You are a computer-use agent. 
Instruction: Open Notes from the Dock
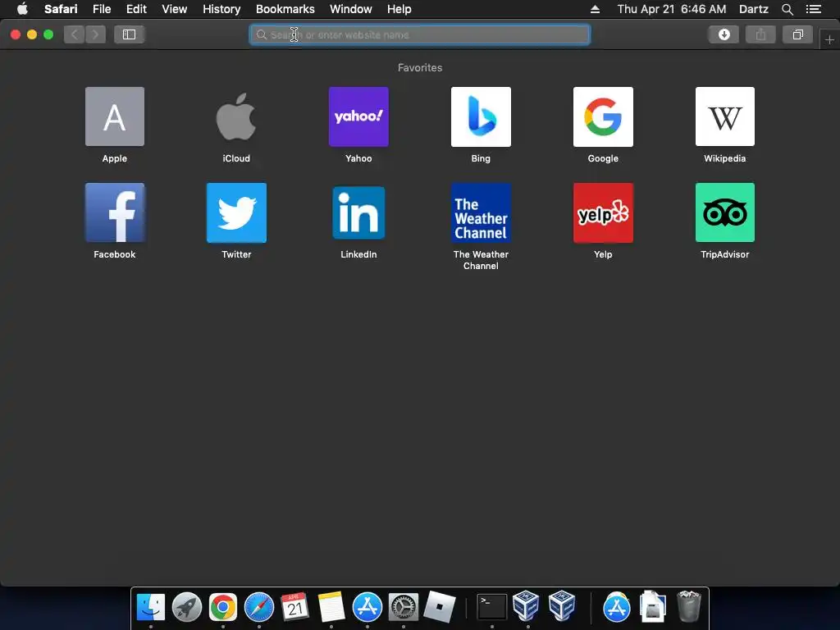pos(331,607)
